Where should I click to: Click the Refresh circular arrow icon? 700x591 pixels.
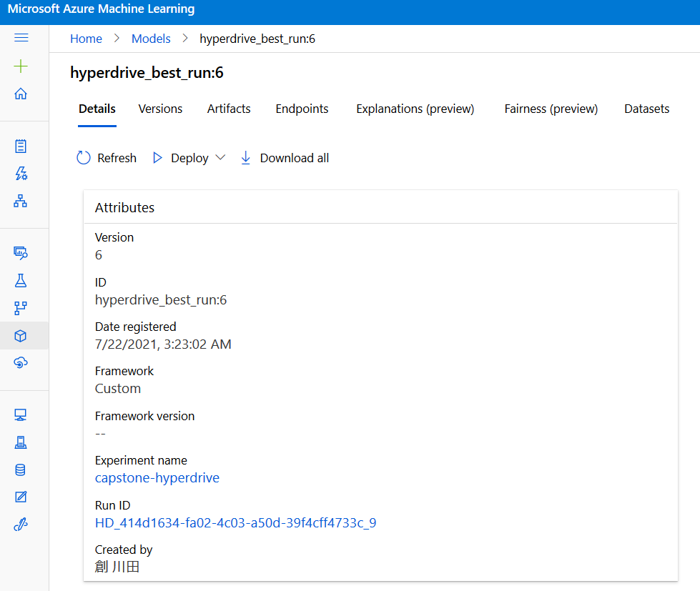coord(84,157)
